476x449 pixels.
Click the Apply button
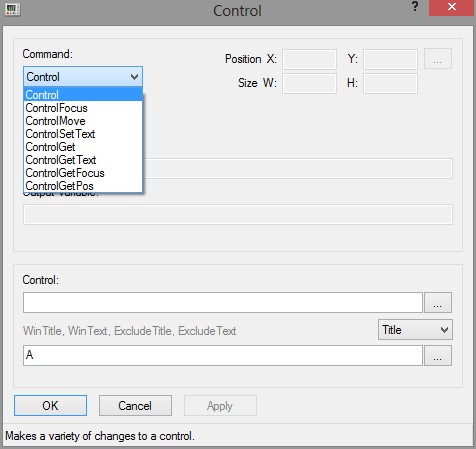[220, 406]
